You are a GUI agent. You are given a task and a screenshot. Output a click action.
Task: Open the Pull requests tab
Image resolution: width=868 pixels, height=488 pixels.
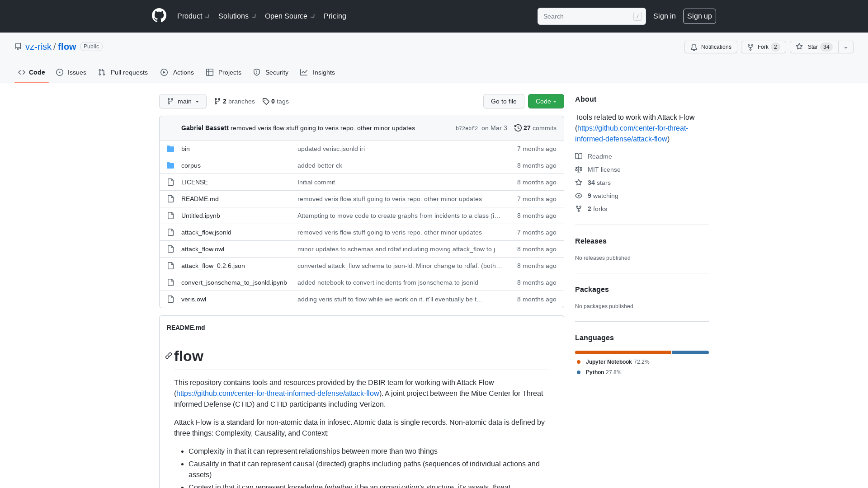123,72
